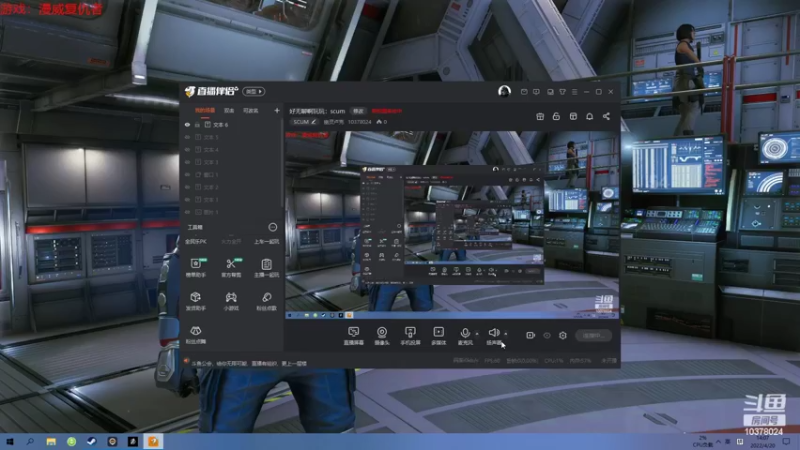Screen dimensions: 800x450
Task: Click the user avatar in title bar
Action: [x=504, y=91]
